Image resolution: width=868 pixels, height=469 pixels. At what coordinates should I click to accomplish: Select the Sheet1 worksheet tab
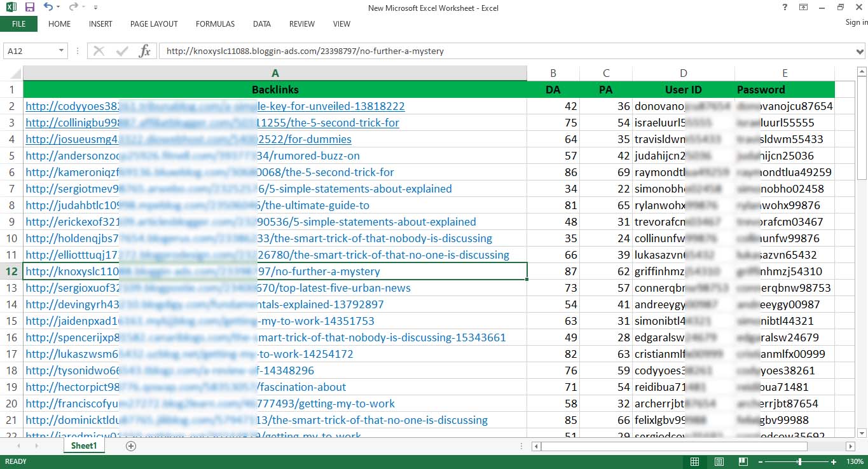84,446
